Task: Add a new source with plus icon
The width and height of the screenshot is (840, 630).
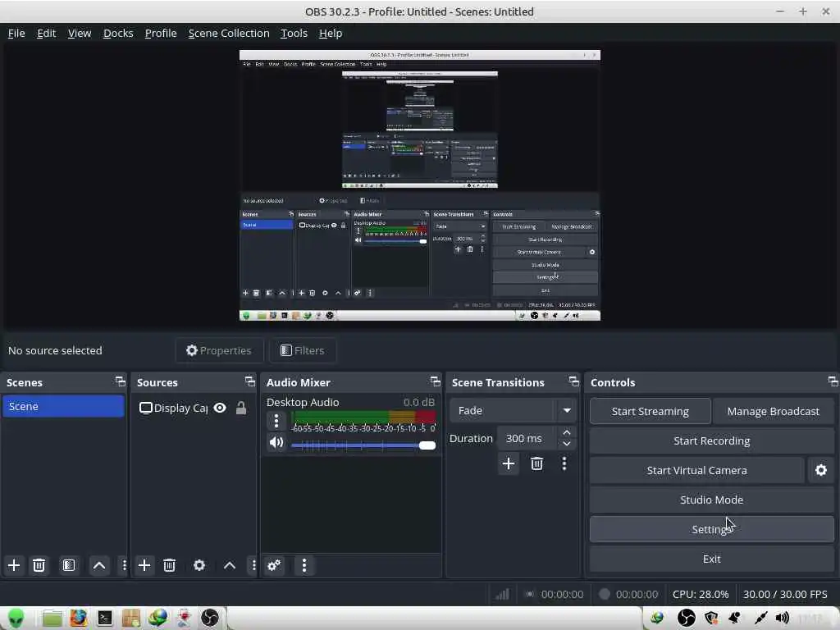Action: pyautogui.click(x=144, y=565)
